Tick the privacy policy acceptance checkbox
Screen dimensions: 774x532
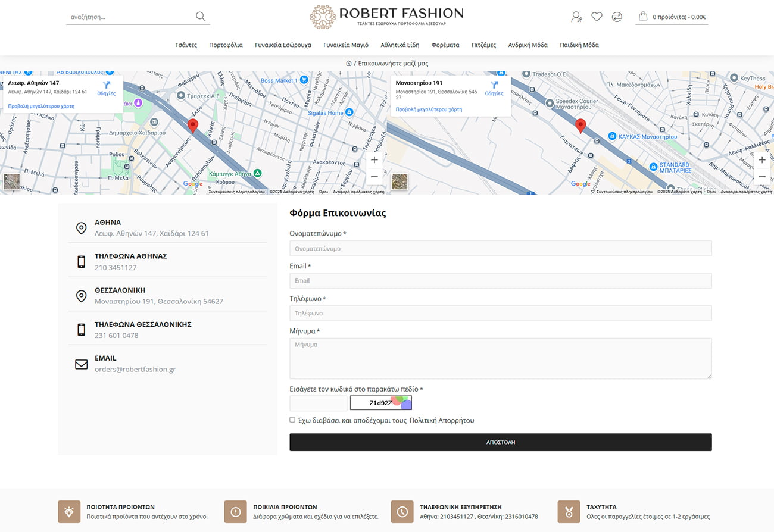pos(292,420)
